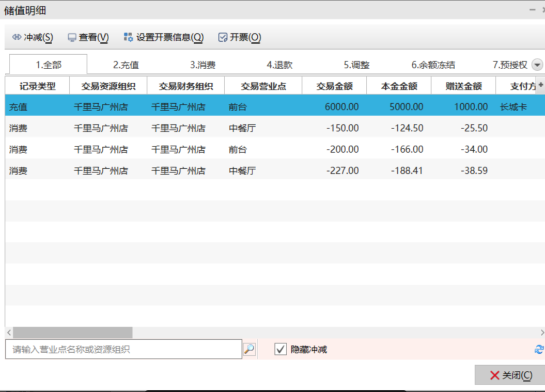Click the magnifier search icon

tap(249, 350)
